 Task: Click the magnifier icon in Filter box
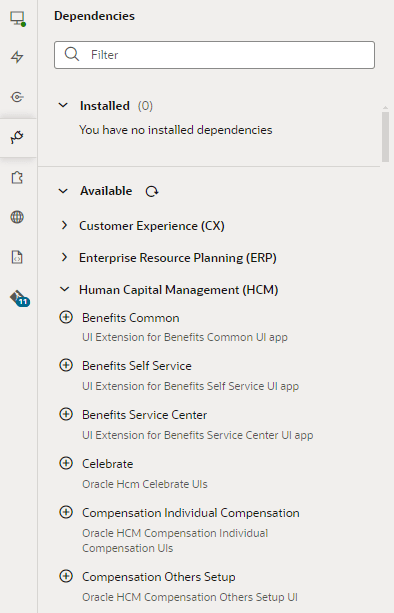point(72,54)
